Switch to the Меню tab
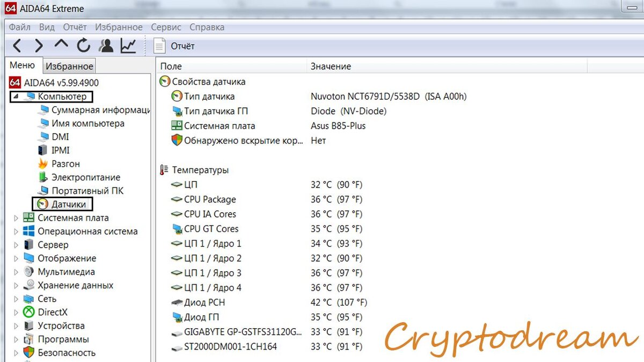Viewport: 644px width, 362px height. pos(23,66)
